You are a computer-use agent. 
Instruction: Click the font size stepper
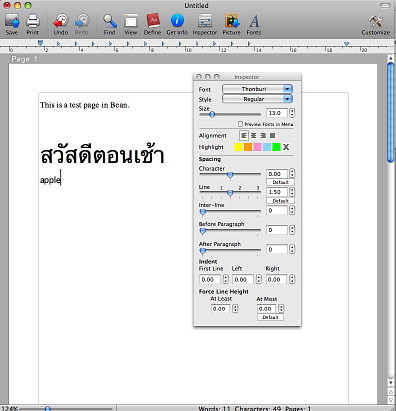pyautogui.click(x=292, y=113)
